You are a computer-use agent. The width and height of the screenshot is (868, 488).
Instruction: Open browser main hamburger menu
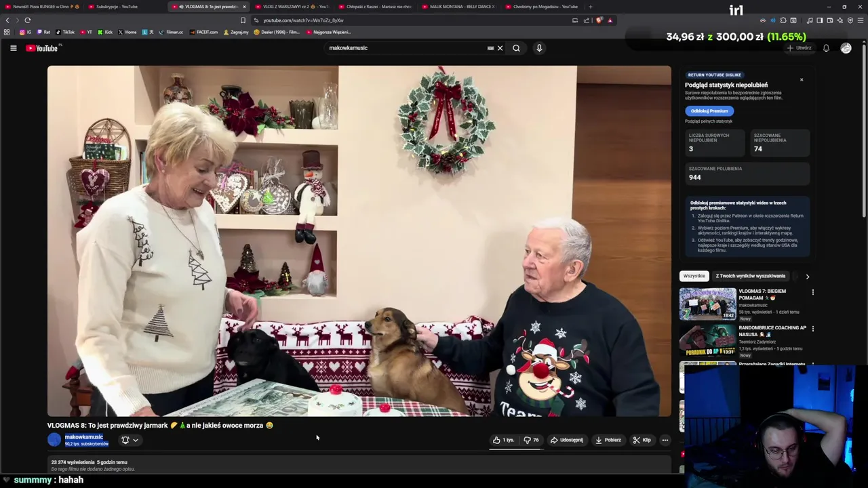click(861, 20)
